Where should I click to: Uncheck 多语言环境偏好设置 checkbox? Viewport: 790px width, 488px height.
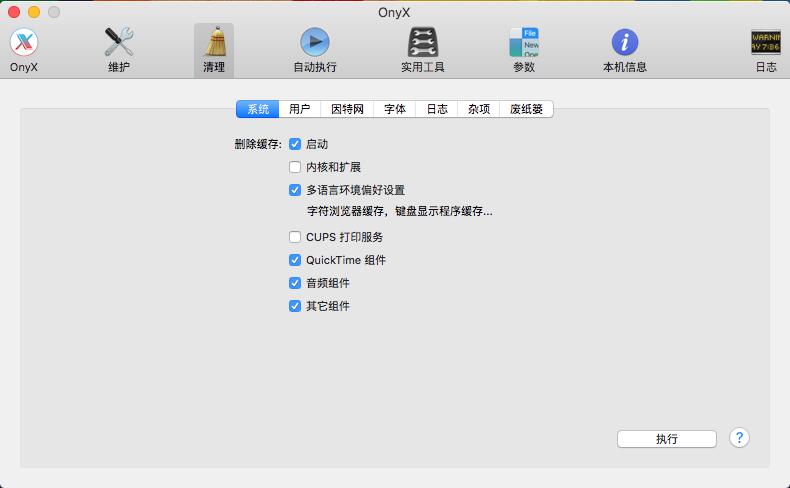click(295, 190)
